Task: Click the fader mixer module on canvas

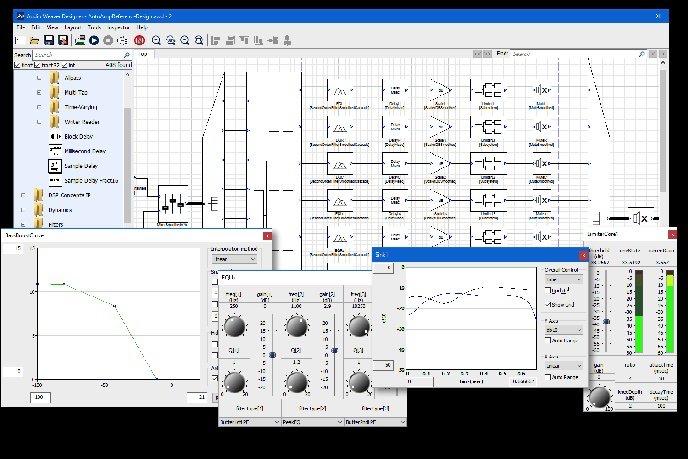Action: point(173,203)
